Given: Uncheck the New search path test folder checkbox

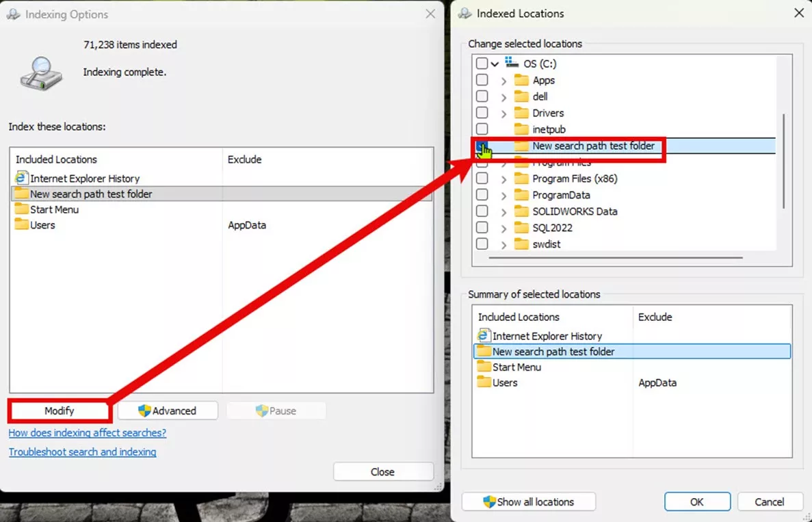Looking at the screenshot, I should 482,146.
